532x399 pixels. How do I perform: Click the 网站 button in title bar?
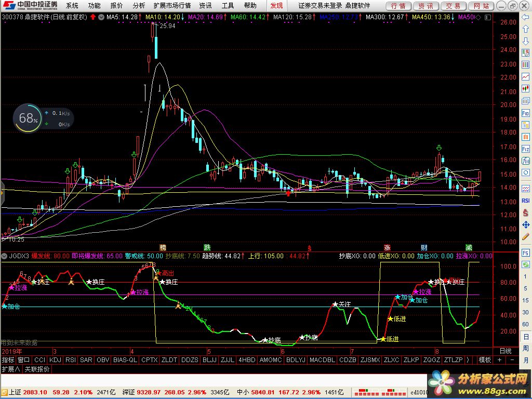[x=482, y=6]
